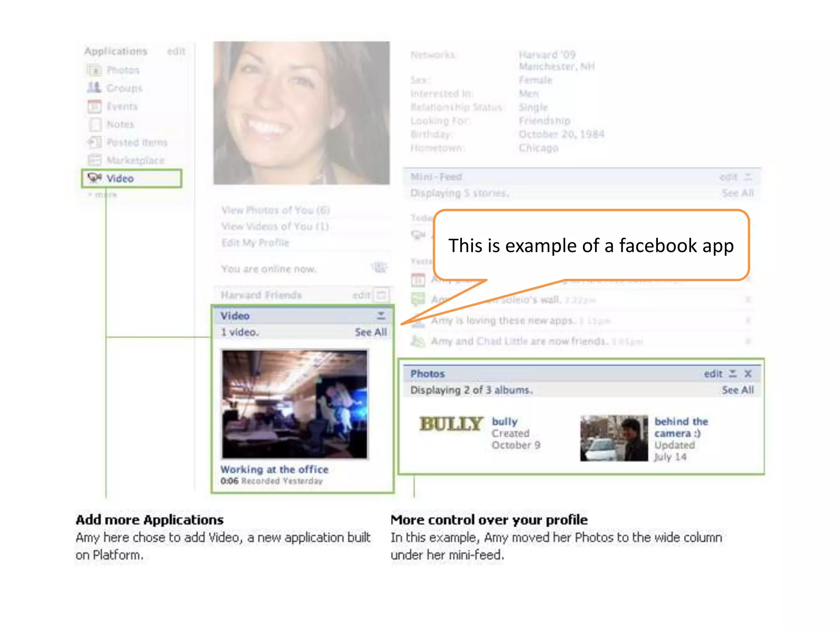840x630 pixels.
Task: Click the online status chat icon
Action: click(x=379, y=268)
